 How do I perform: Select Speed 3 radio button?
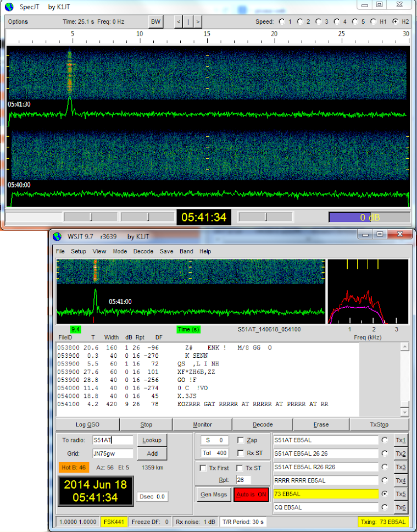tap(318, 22)
